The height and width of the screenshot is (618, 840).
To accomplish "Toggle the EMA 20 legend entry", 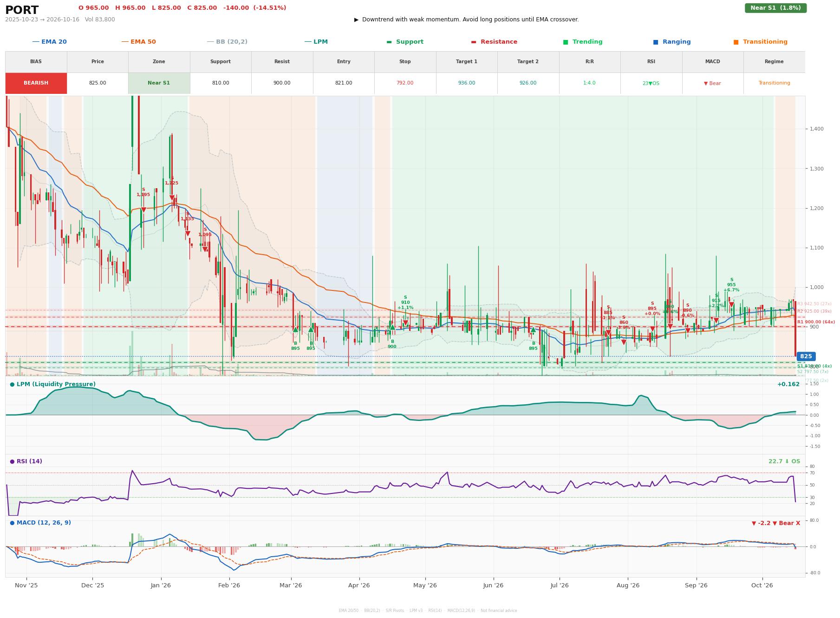I will pyautogui.click(x=50, y=42).
